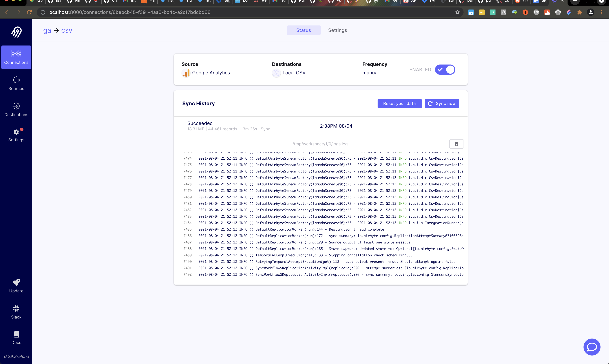This screenshot has height=364, width=609.
Task: Select the Sources sidebar icon
Action: tap(16, 83)
